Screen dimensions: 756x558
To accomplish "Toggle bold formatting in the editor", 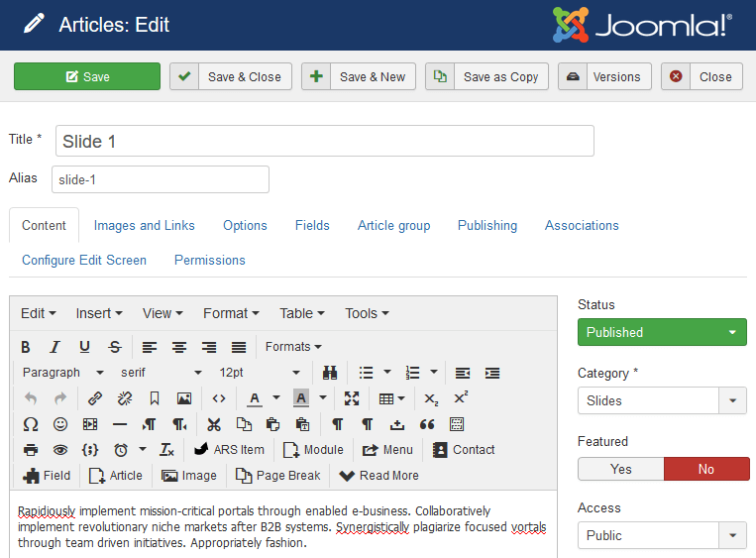I will (x=26, y=347).
